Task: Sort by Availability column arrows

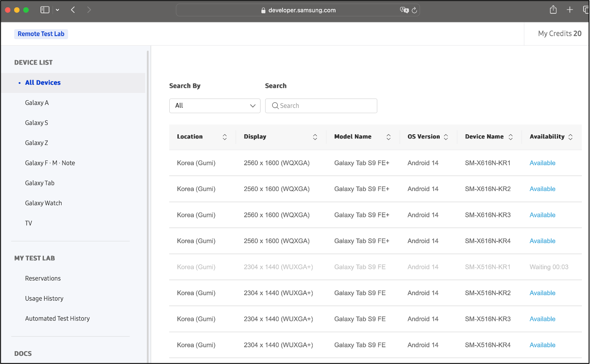Action: (x=570, y=137)
